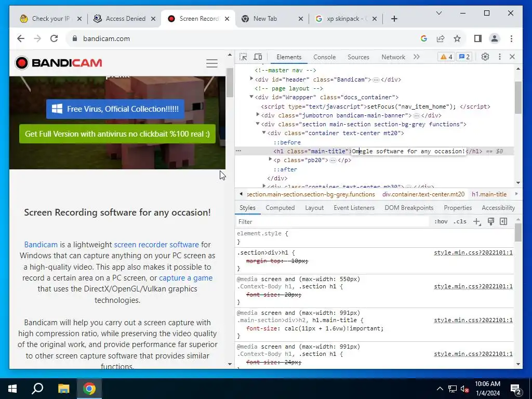The height and width of the screenshot is (399, 532).
Task: Open a new tab with the plus button
Action: [x=394, y=19]
